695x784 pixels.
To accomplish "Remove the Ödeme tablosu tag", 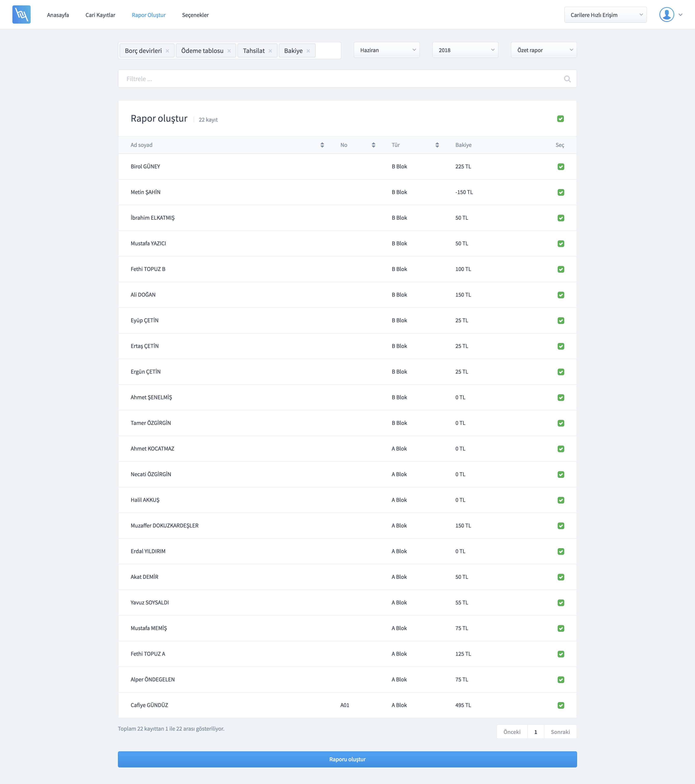I will tap(229, 51).
